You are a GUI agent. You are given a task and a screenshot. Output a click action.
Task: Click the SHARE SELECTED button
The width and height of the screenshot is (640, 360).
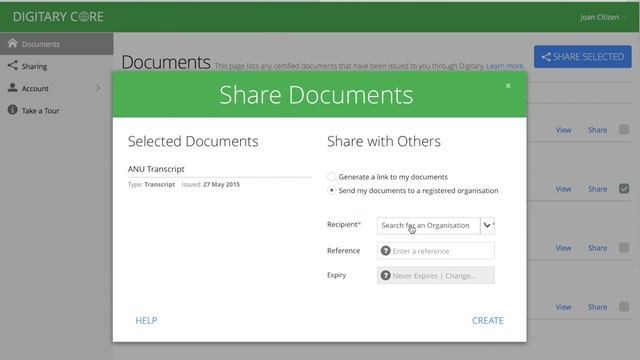coord(582,57)
